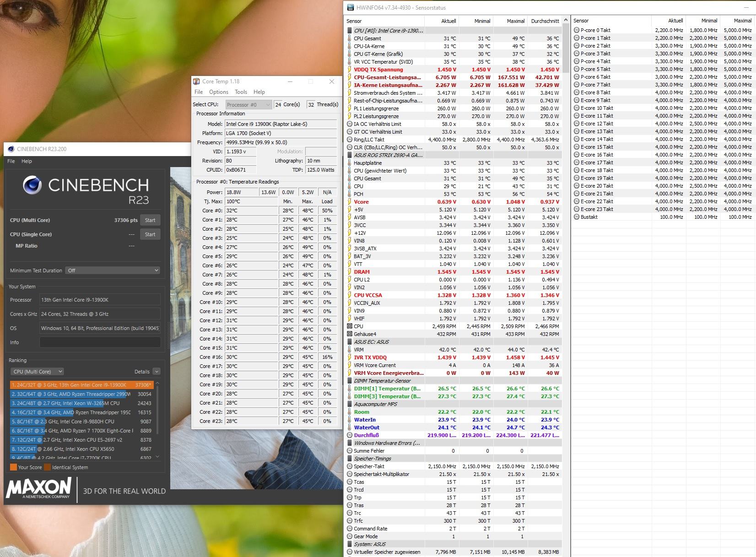Click the Core Temp Frequency value field
Viewport: 756px width, 557px height.
(280, 142)
